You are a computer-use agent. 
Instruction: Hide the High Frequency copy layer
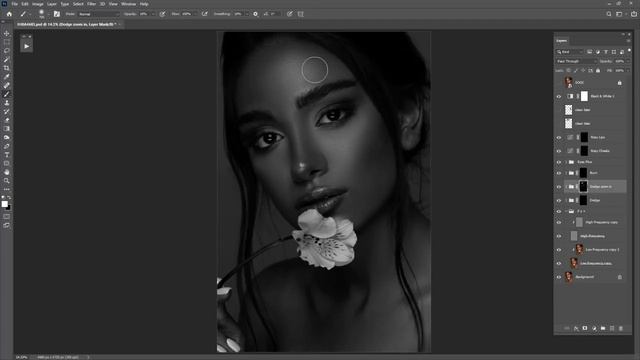(x=559, y=222)
